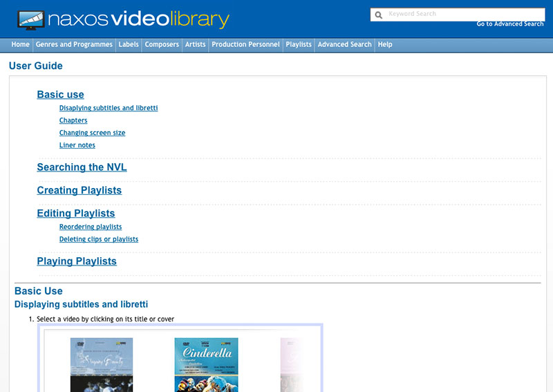Go to Playing Playlists section
The image size is (553, 392).
(77, 261)
